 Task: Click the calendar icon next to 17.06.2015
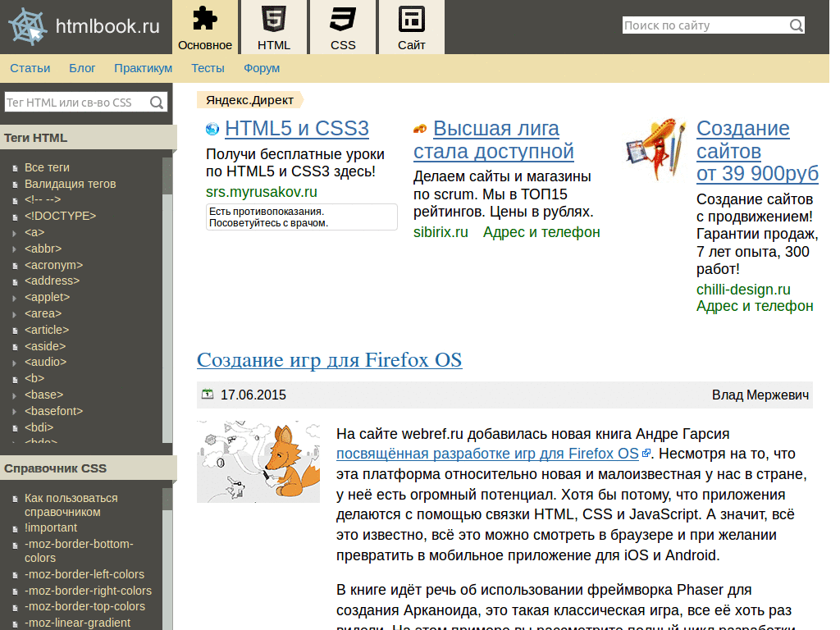click(208, 395)
